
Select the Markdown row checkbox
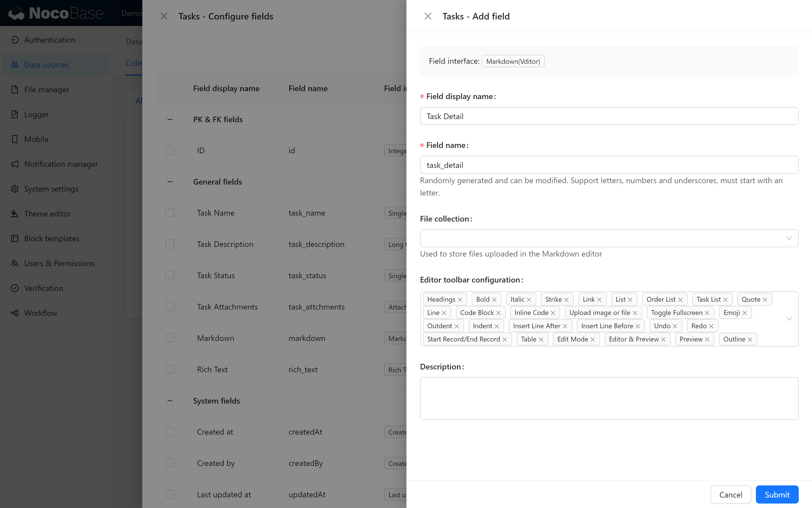click(x=170, y=338)
